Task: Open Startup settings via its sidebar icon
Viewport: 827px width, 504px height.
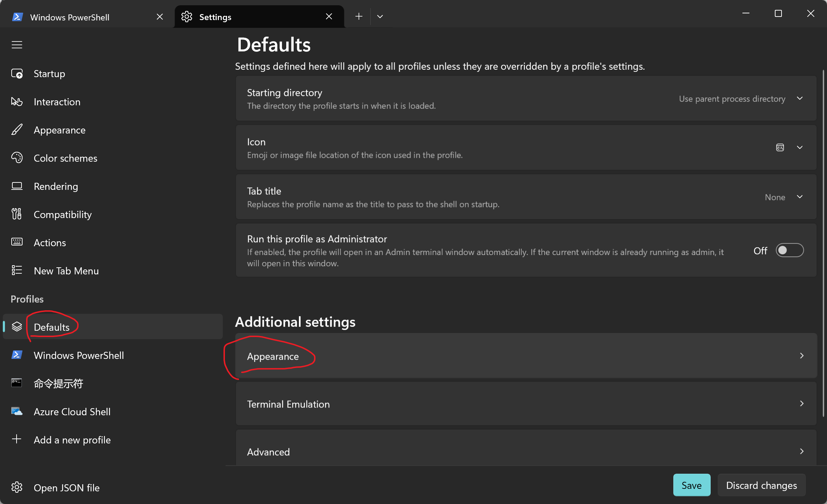Action: [x=17, y=74]
